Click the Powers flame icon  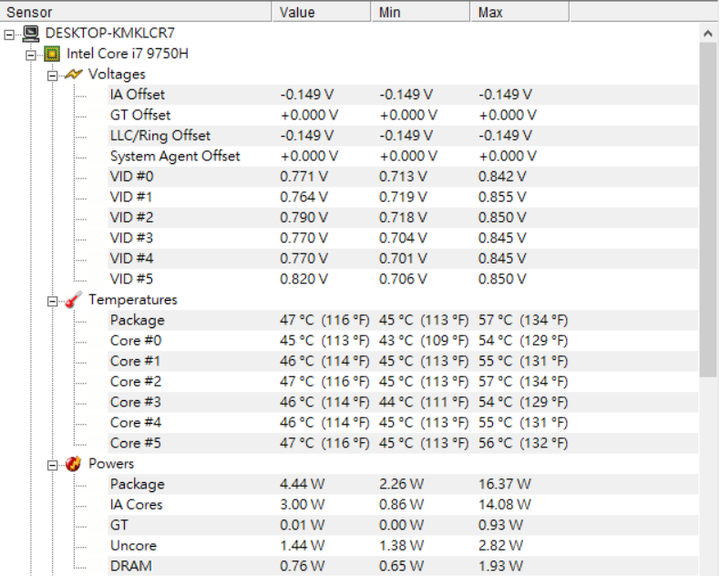point(73,464)
